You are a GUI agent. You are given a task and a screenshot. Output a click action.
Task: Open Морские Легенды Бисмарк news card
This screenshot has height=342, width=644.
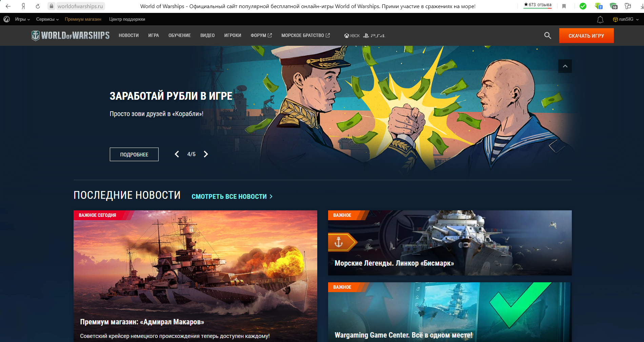[450, 243]
